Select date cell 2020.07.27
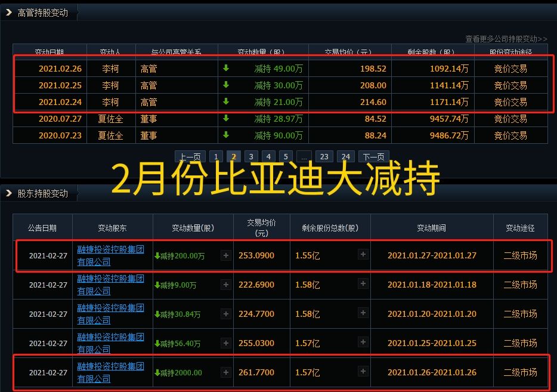This screenshot has width=557, height=392. pyautogui.click(x=60, y=119)
